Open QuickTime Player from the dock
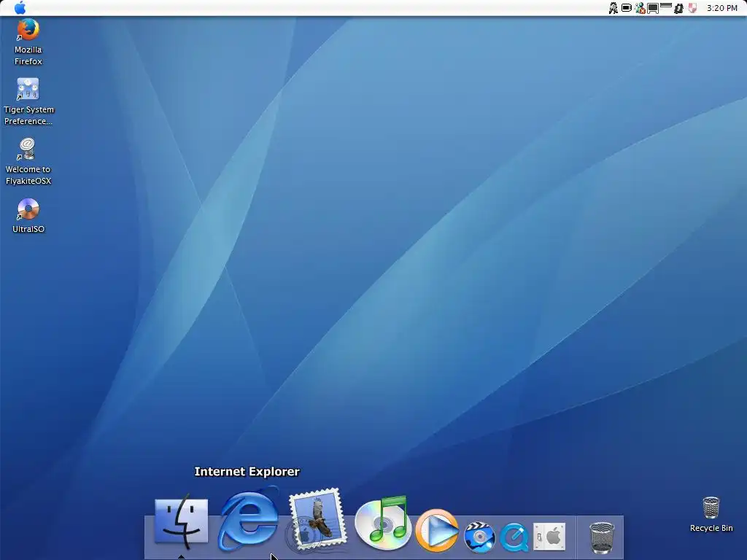This screenshot has width=747, height=560. 514,537
